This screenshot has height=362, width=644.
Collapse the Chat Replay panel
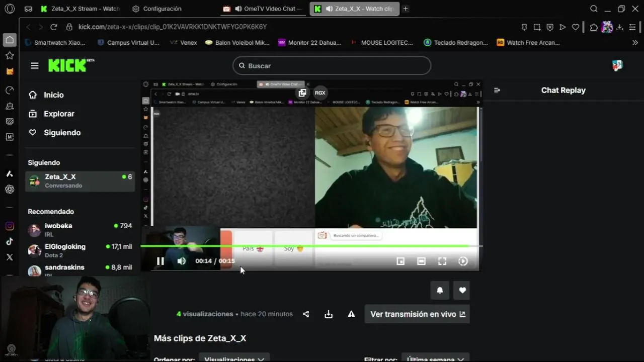497,90
